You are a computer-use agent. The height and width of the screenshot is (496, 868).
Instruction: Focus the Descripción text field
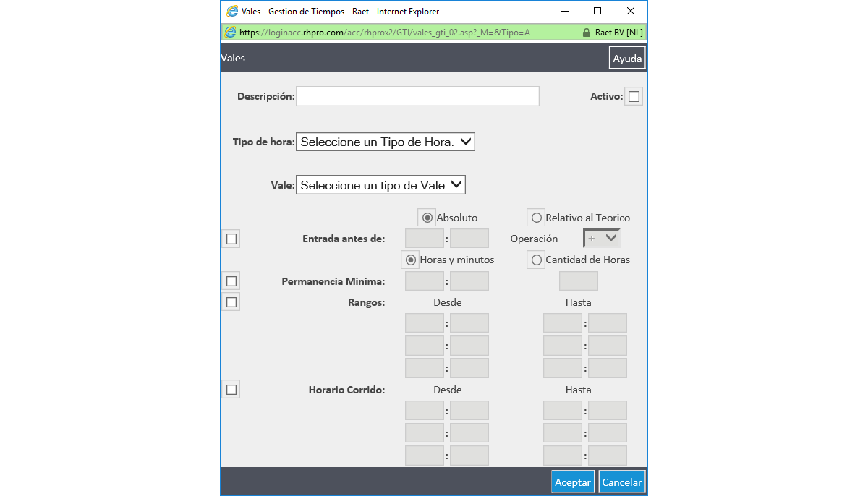pos(417,96)
